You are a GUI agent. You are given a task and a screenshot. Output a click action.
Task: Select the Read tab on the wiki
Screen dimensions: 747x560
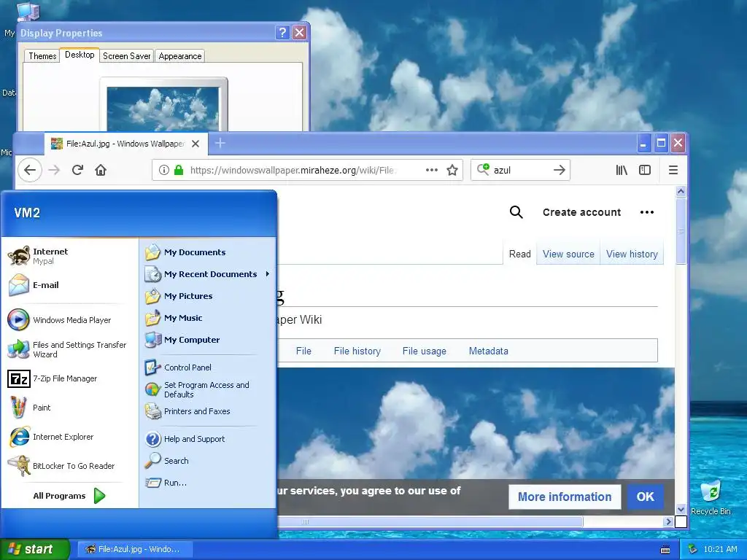[x=519, y=254]
